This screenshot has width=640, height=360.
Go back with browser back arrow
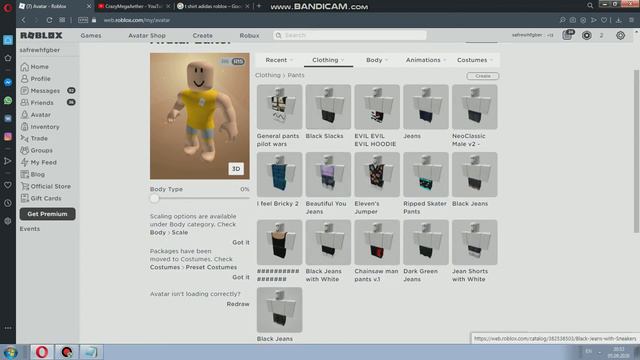(x=24, y=20)
